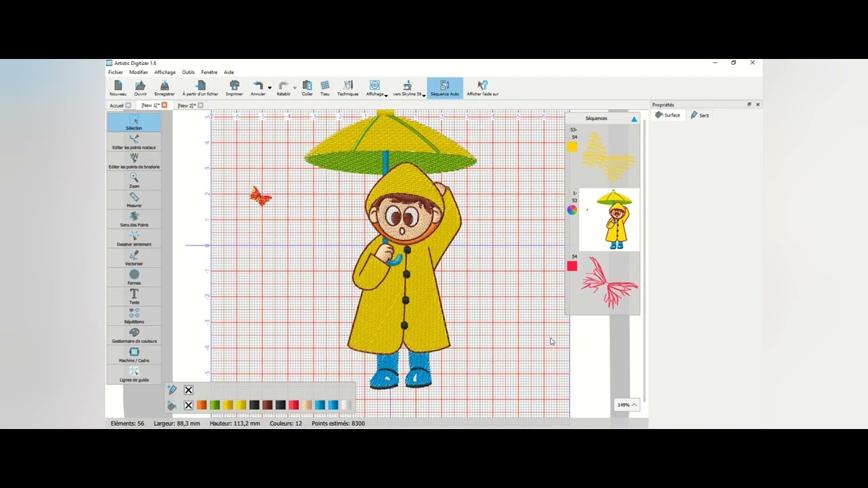Paste with the Coller icon
The height and width of the screenshot is (488, 868).
(x=307, y=88)
